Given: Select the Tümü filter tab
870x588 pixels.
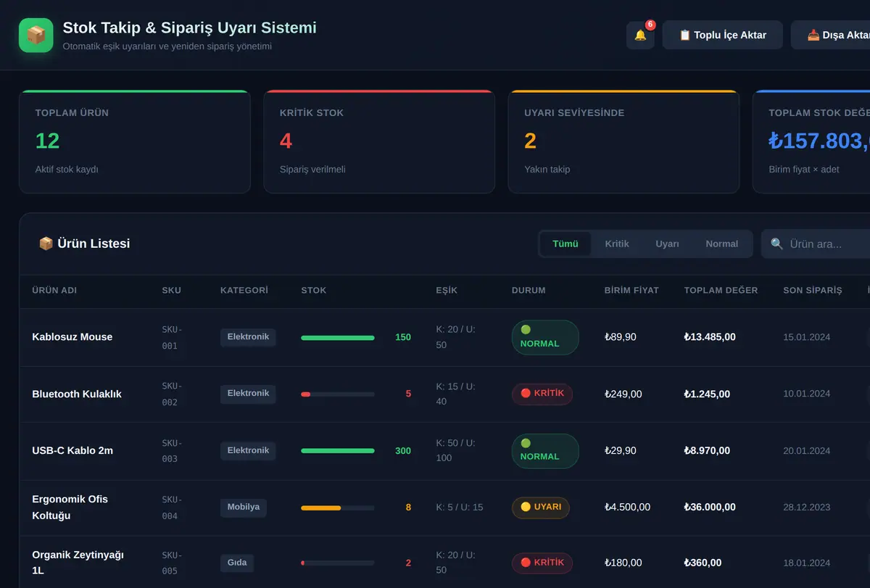Looking at the screenshot, I should click(565, 244).
